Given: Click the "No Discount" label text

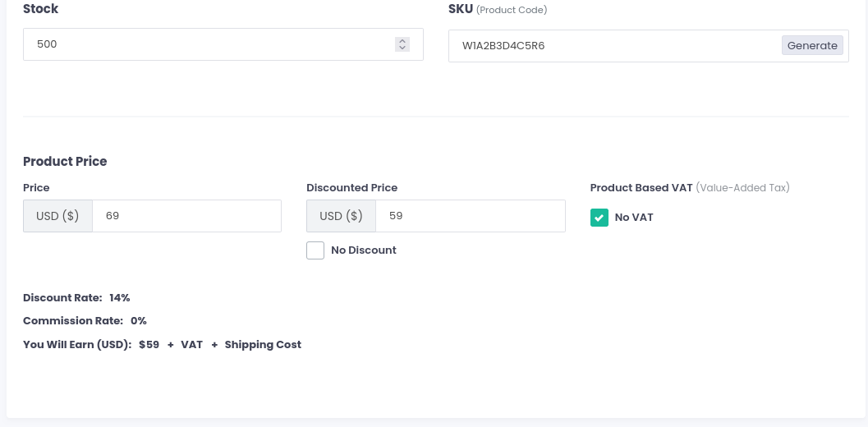Looking at the screenshot, I should point(363,250).
